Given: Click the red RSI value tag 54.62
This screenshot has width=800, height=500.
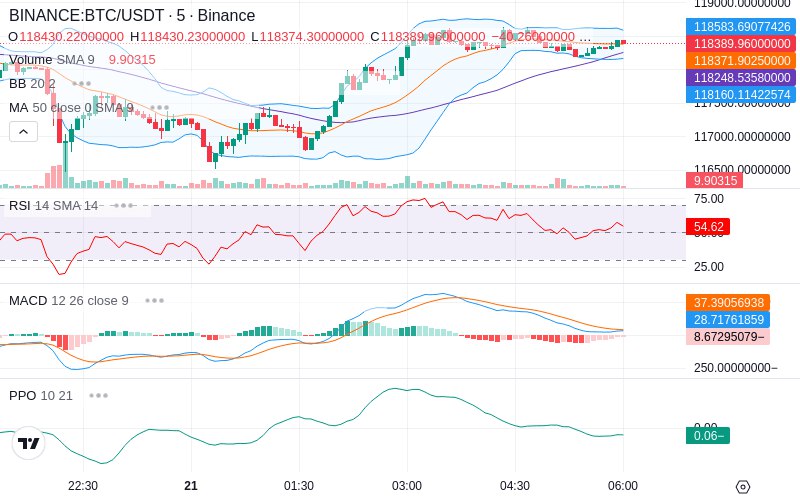Looking at the screenshot, I should (708, 227).
